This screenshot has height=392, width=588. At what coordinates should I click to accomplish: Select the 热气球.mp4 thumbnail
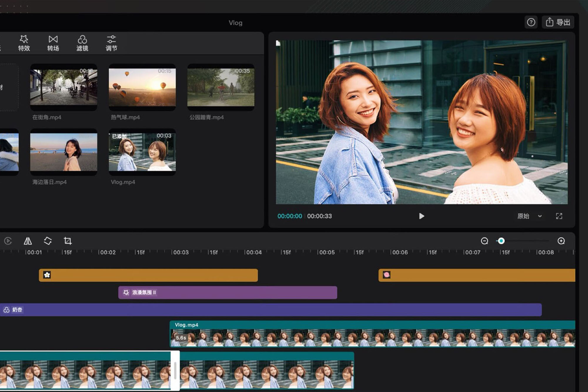coord(142,87)
